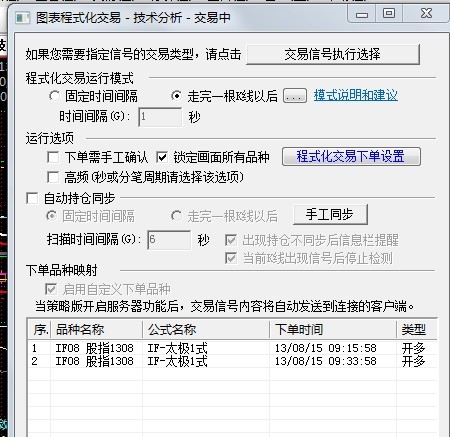Screen dimensions: 450x437
Task: Toggle 出现持仓不同步后信息栏提醒 checkbox
Action: pos(231,240)
